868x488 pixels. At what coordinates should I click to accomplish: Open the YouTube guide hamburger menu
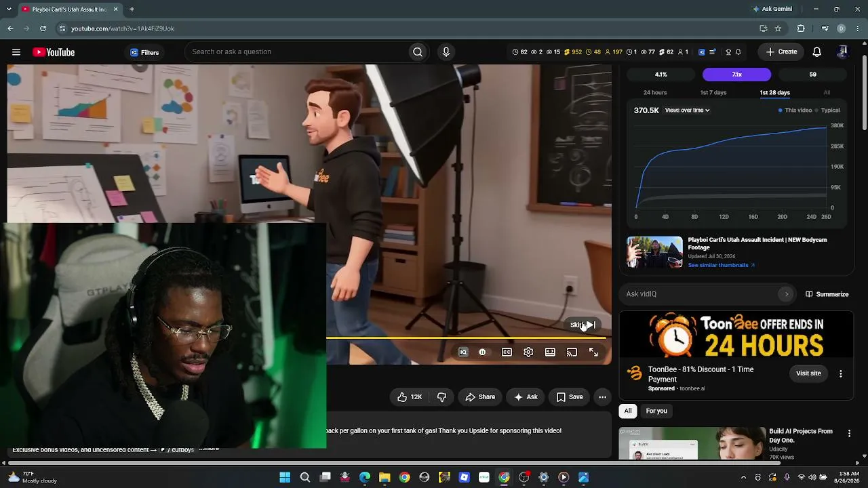(x=16, y=52)
